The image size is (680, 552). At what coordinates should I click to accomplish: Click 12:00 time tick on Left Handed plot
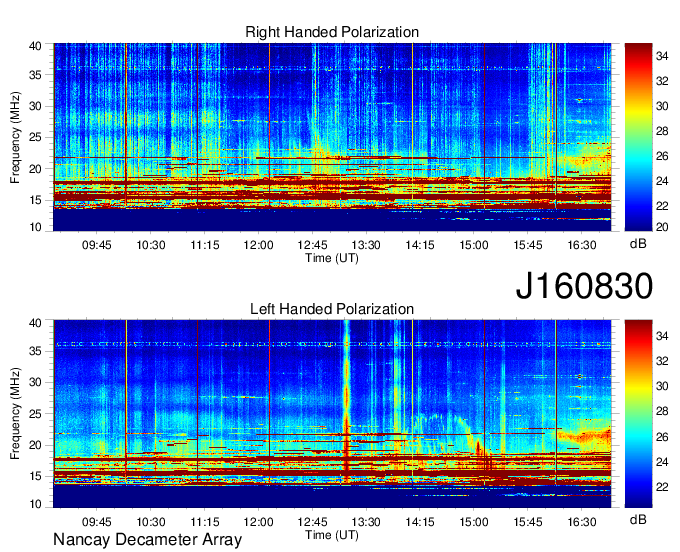click(258, 522)
